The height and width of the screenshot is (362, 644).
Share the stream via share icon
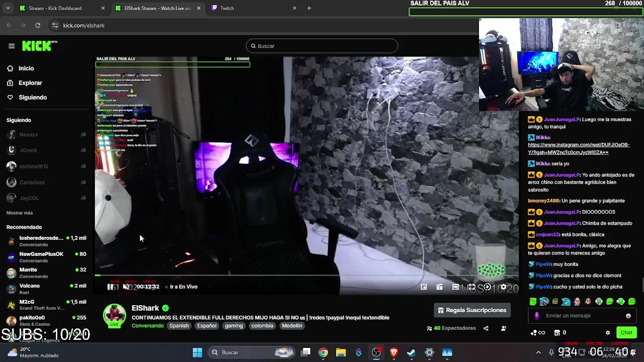486,328
